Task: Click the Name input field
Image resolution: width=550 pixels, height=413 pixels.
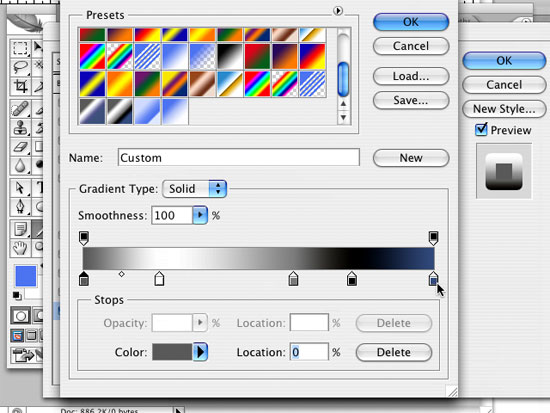Action: click(x=239, y=158)
